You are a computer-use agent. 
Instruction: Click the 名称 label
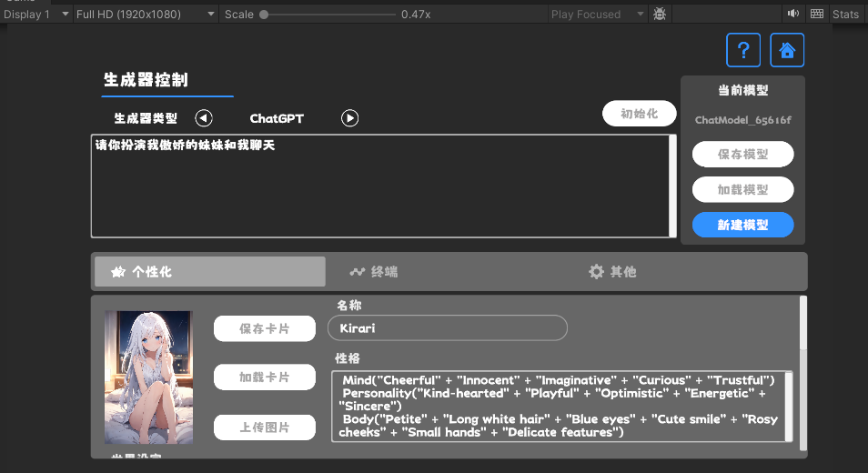click(348, 306)
